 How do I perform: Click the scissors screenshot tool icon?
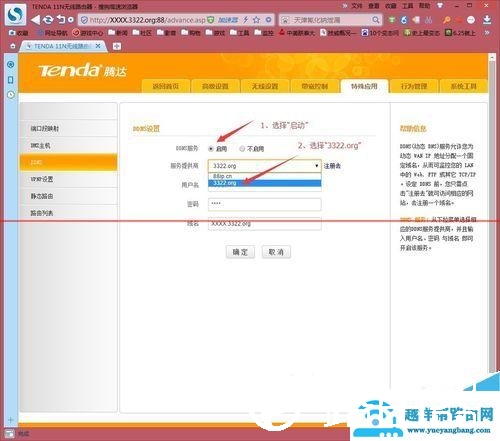click(429, 20)
